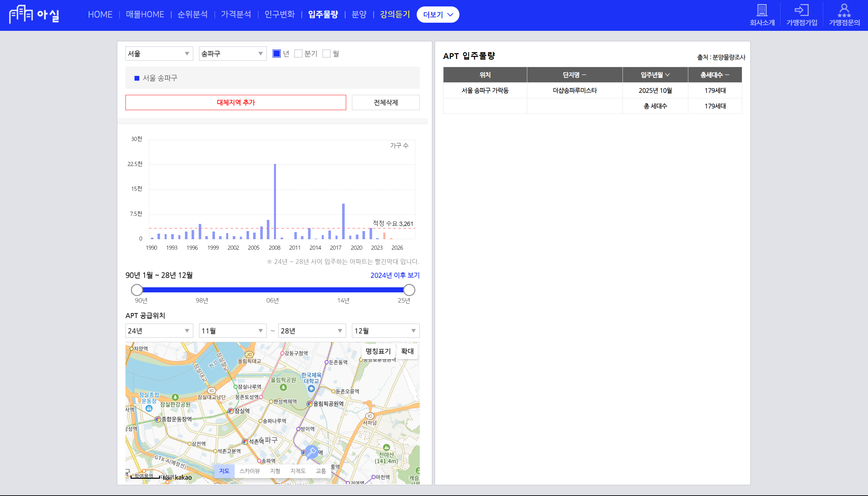This screenshot has width=868, height=496.
Task: Open the 서울 city dropdown
Action: (159, 54)
